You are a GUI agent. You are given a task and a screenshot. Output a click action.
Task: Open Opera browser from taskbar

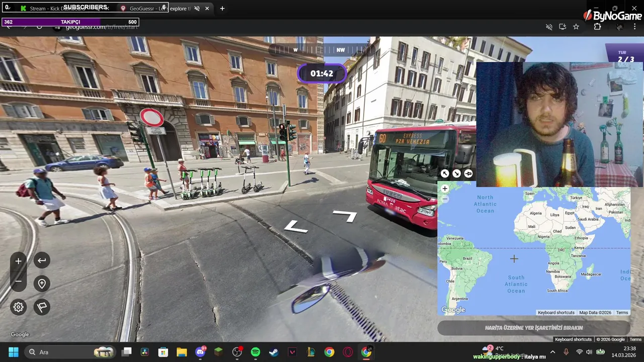(x=348, y=352)
